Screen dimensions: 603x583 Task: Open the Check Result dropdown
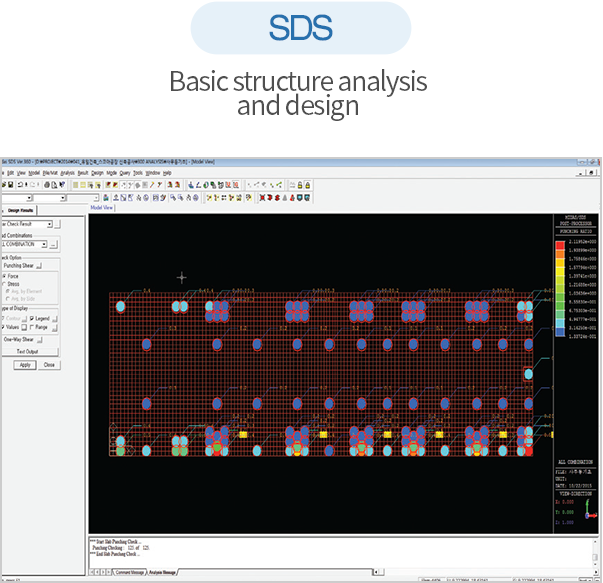(x=49, y=224)
